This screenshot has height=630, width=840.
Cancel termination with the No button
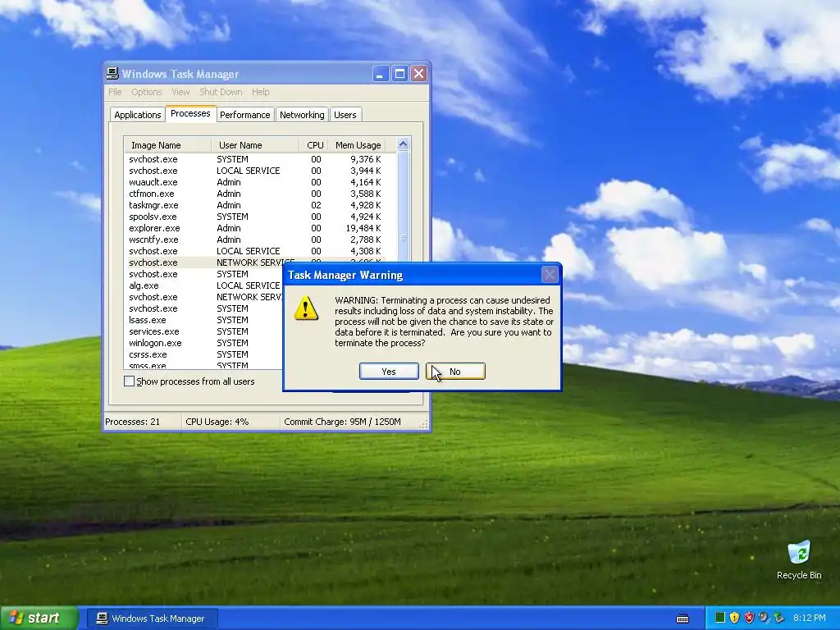click(455, 372)
